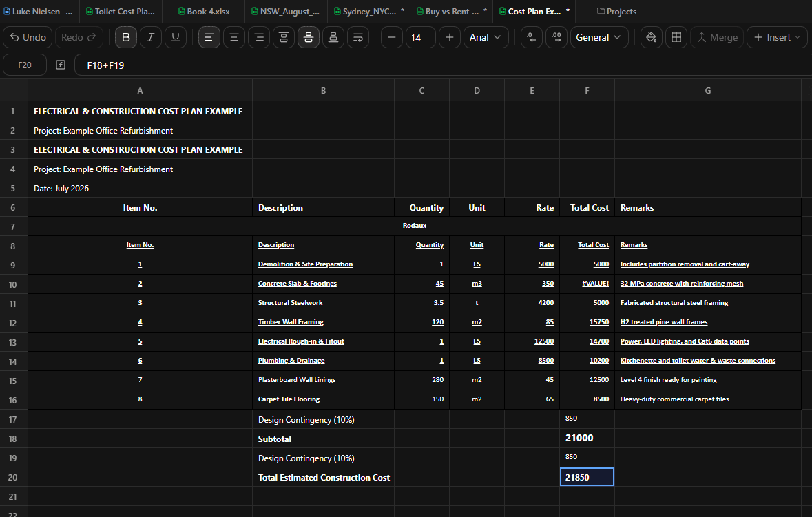Click the Merge cells button
812x517 pixels.
pos(717,37)
